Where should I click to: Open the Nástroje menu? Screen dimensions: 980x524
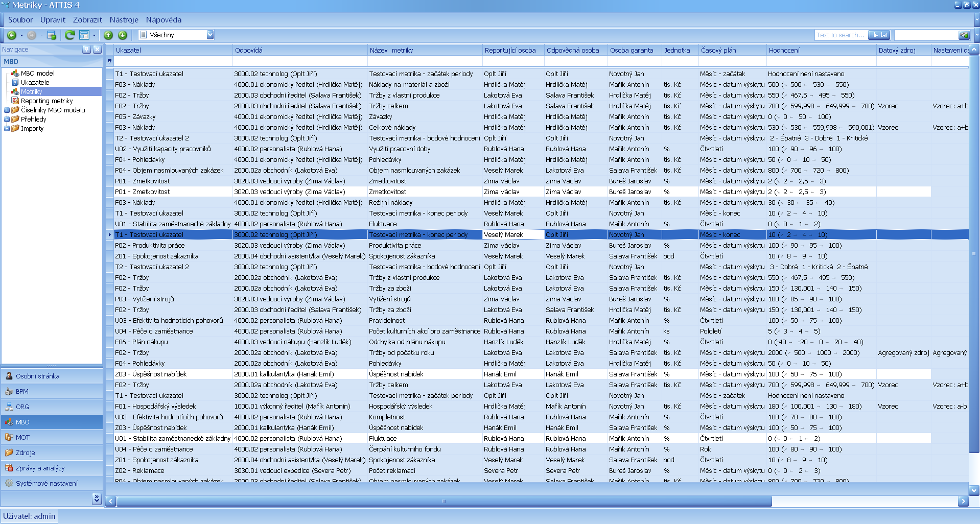tap(124, 19)
